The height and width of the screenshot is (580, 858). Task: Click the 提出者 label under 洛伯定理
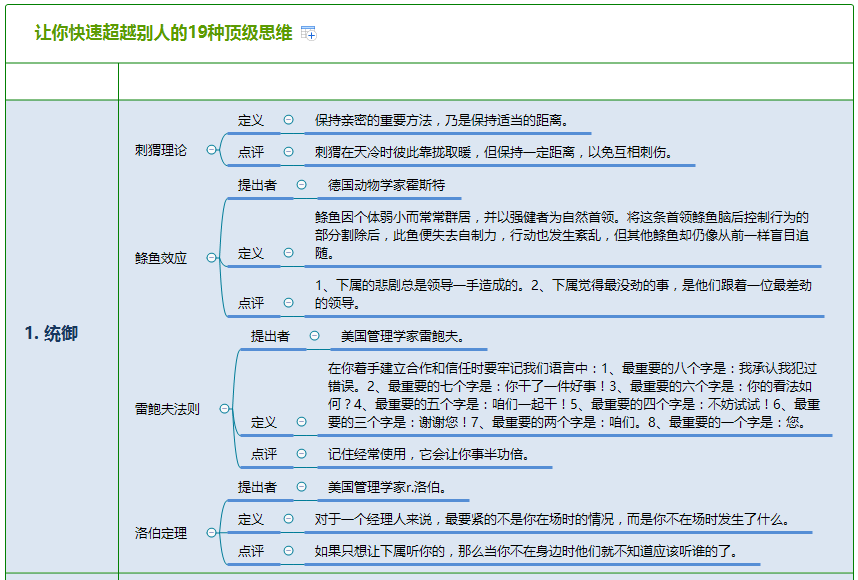pyautogui.click(x=257, y=487)
